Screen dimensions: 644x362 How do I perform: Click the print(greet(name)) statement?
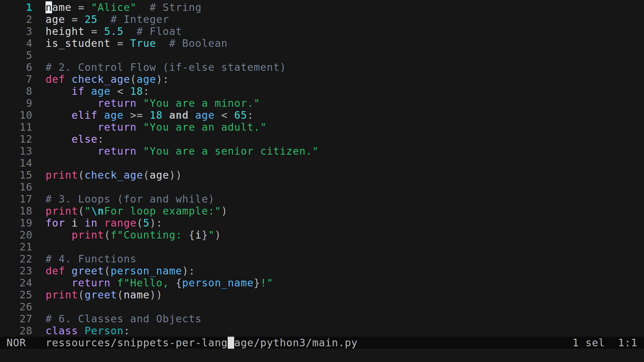coord(103,295)
